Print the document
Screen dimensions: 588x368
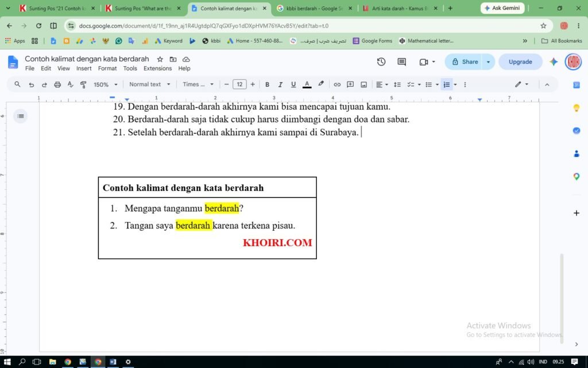point(57,85)
